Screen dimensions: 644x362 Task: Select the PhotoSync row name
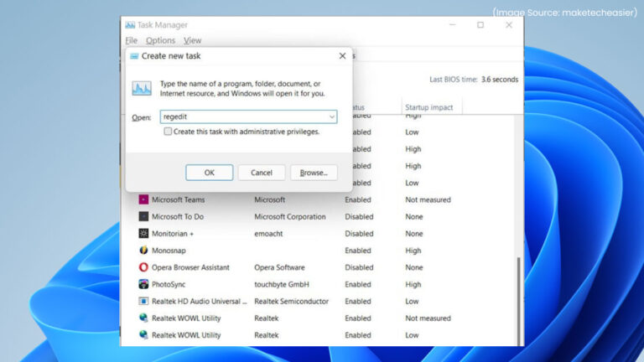click(169, 284)
